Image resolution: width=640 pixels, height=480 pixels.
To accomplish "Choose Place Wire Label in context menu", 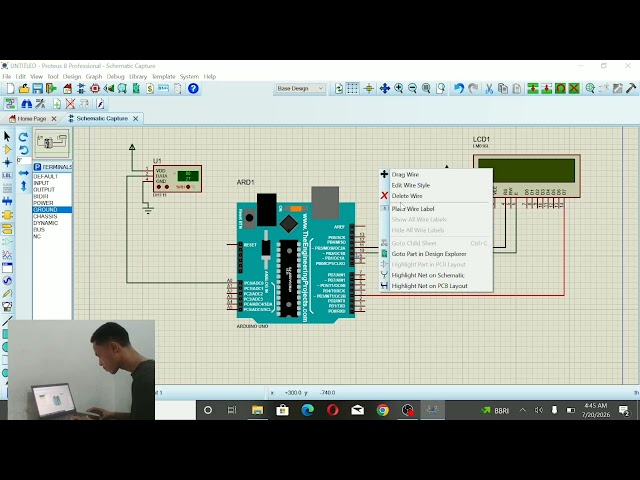I will (436, 209).
